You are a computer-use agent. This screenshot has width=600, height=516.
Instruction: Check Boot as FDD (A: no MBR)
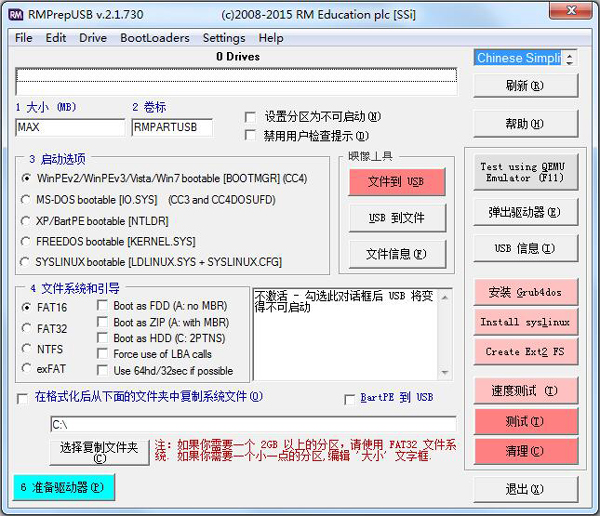102,305
